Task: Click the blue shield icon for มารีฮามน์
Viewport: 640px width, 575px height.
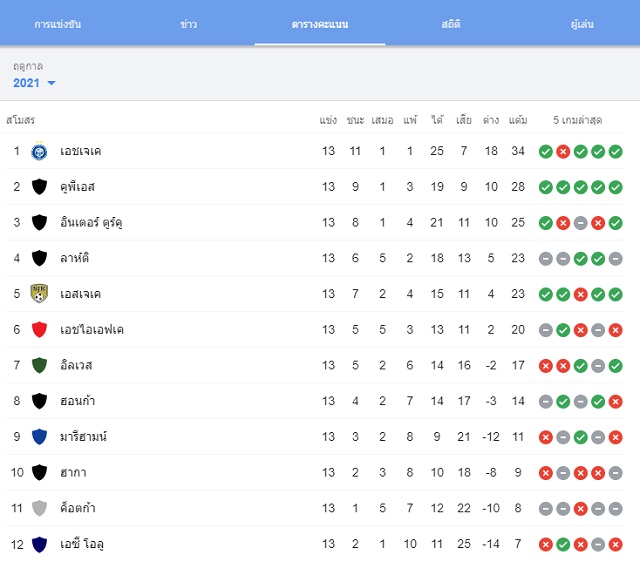Action: click(39, 436)
